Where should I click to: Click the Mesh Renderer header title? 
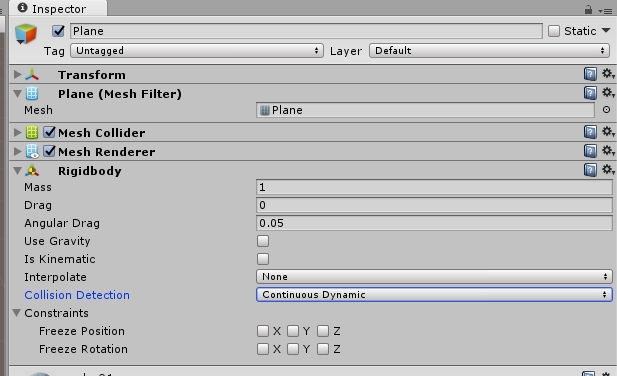[x=106, y=152]
